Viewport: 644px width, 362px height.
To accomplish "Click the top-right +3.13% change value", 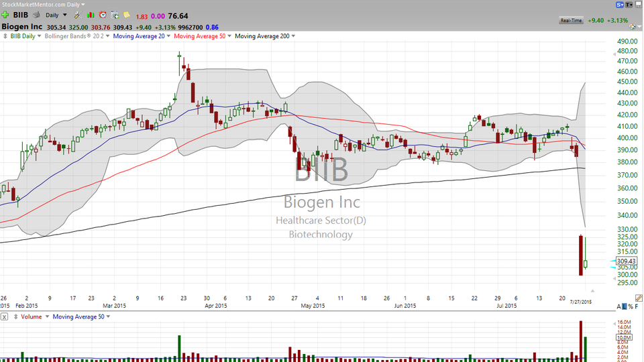I will coord(617,21).
